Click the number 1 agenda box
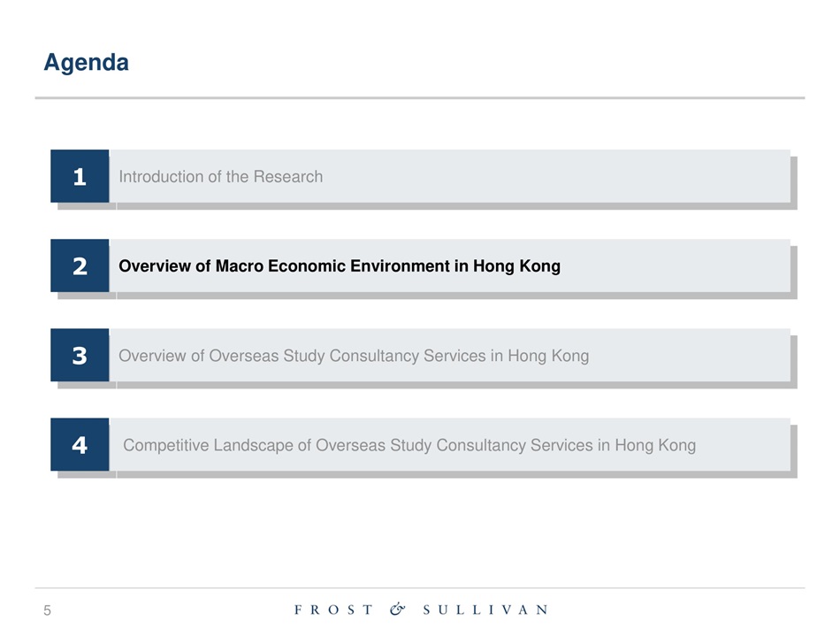Image resolution: width=840 pixels, height=630 pixels. [x=80, y=176]
